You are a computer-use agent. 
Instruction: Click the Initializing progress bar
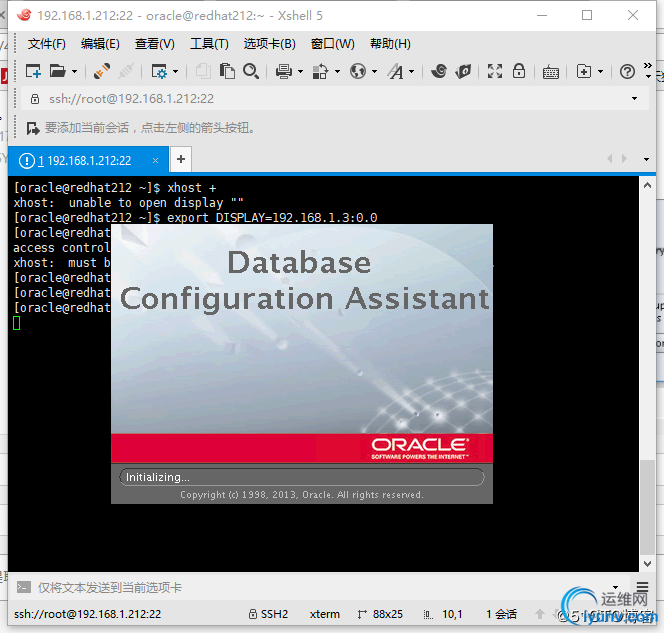click(302, 477)
